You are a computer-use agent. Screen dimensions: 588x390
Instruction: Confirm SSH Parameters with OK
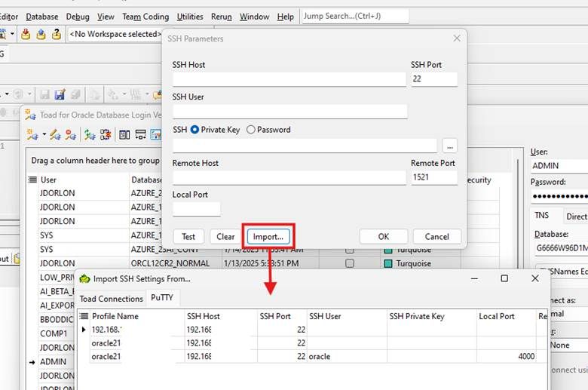click(x=384, y=237)
